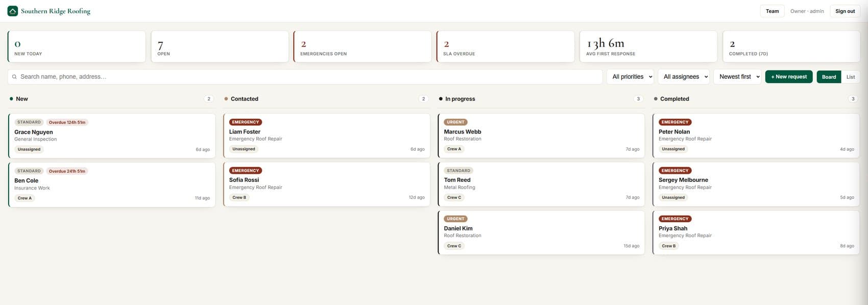Open the All priorities dropdown
Screen dimensions: 868x305
coord(630,77)
